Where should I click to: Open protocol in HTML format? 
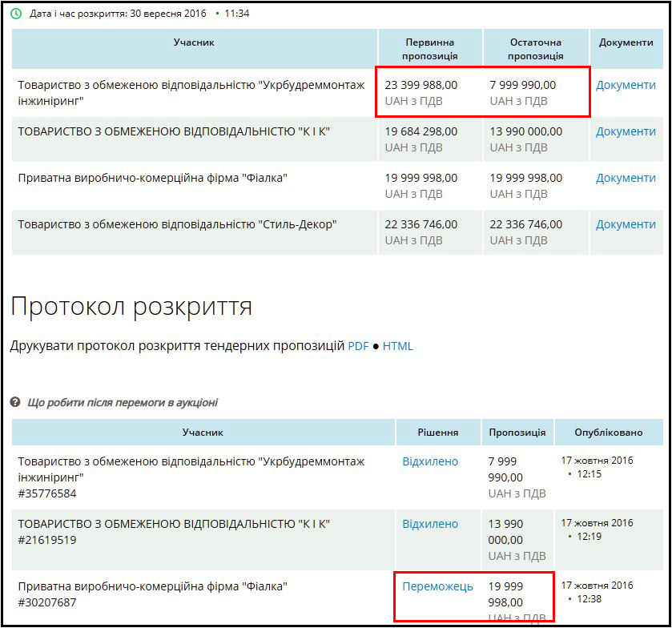pyautogui.click(x=398, y=346)
